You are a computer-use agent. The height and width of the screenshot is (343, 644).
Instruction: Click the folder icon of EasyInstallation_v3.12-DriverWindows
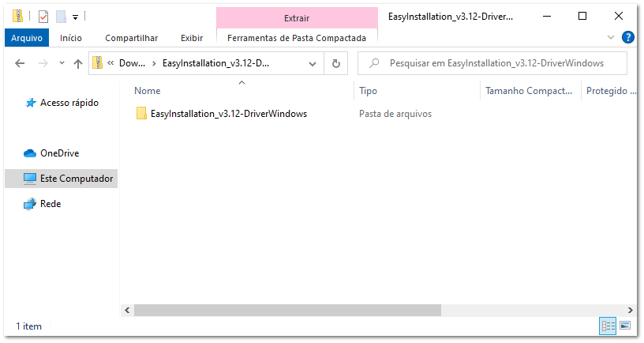141,113
